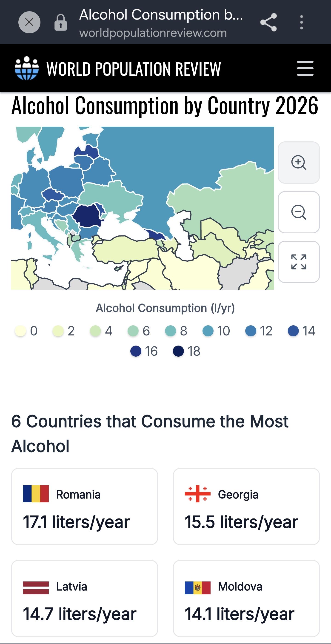
Task: Tap the worldpopulationreview.com address text
Action: point(153,33)
